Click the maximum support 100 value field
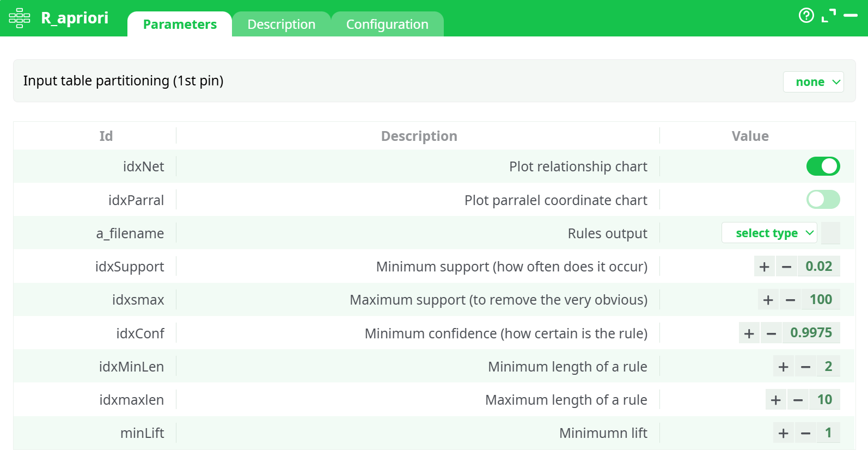This screenshot has width=868, height=464. (x=821, y=300)
